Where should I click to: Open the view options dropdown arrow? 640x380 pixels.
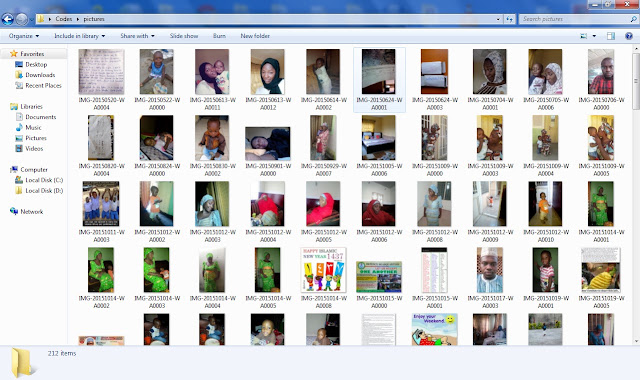click(594, 36)
